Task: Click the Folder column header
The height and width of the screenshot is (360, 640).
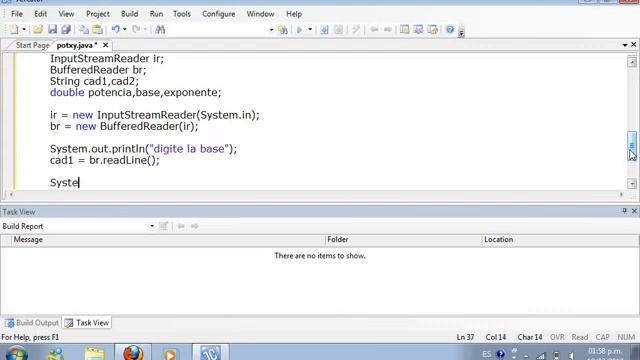Action: pos(404,240)
